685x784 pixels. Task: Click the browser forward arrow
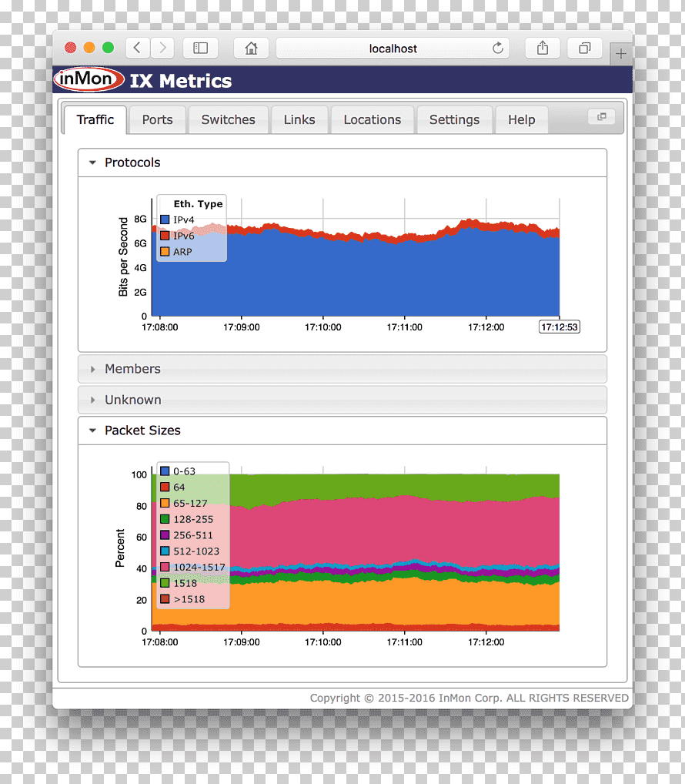162,48
